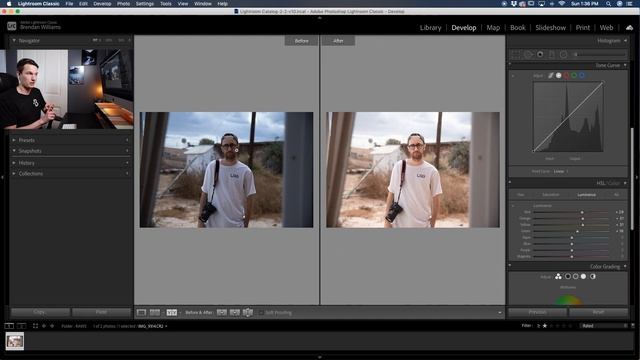The image size is (640, 360).
Task: Open main window display icon in filmstrip bar
Action: tap(9, 326)
